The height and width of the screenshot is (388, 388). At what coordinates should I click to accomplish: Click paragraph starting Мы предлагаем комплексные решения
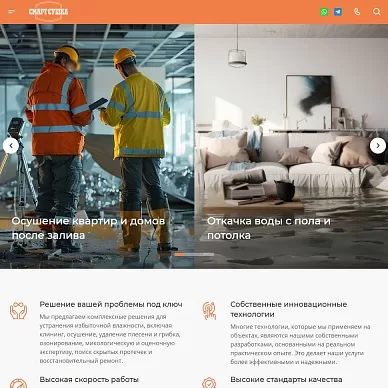(110, 339)
